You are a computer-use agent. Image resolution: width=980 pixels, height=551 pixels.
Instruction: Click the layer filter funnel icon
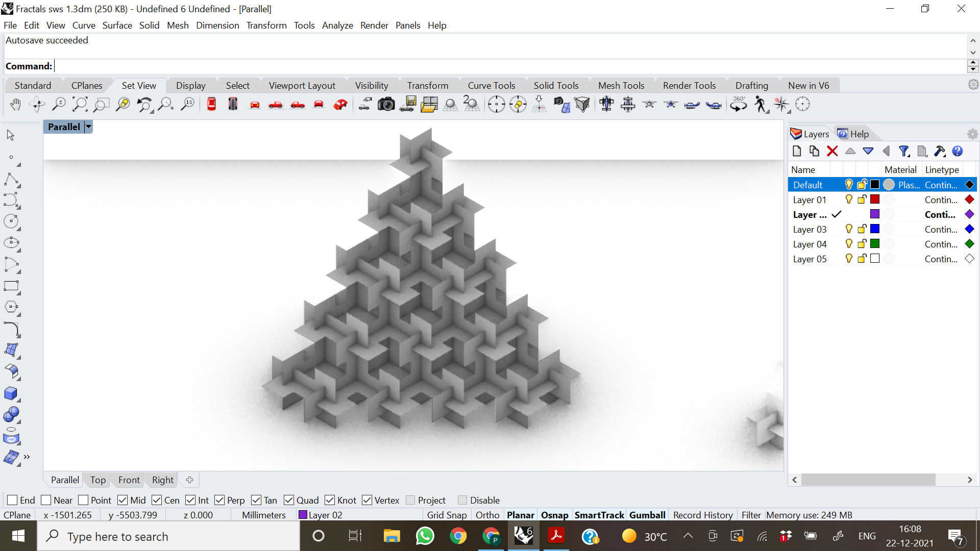(x=904, y=151)
